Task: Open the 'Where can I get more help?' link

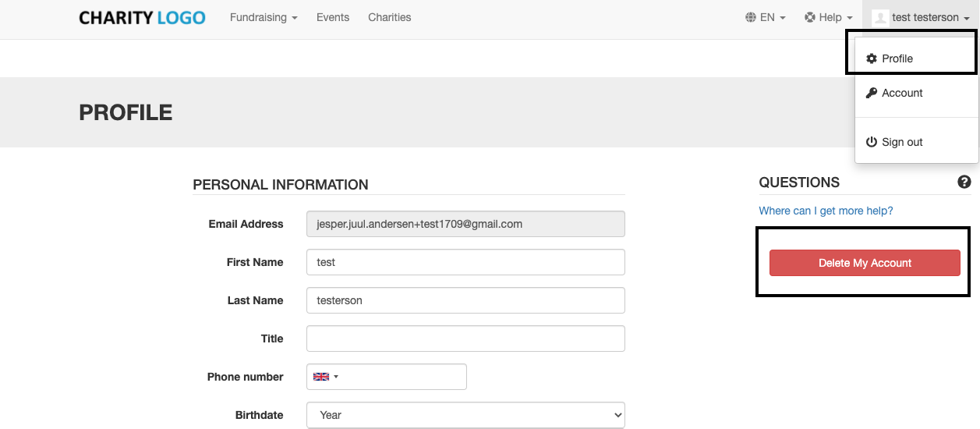Action: 826,211
